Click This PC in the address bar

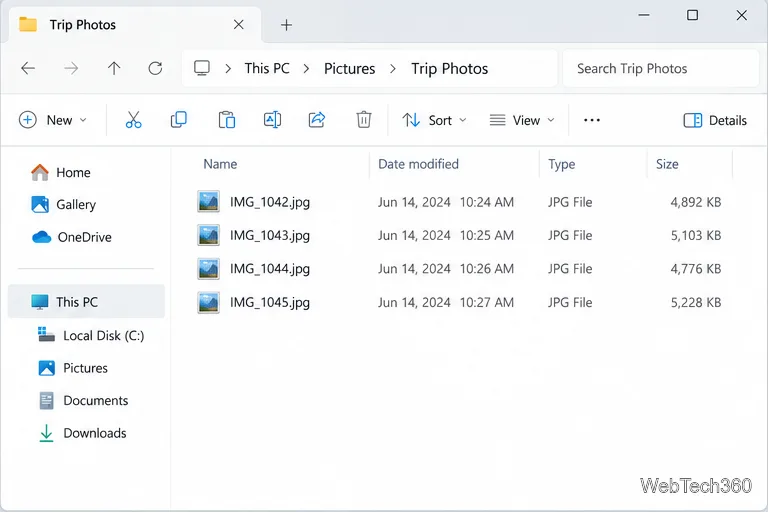coord(267,69)
